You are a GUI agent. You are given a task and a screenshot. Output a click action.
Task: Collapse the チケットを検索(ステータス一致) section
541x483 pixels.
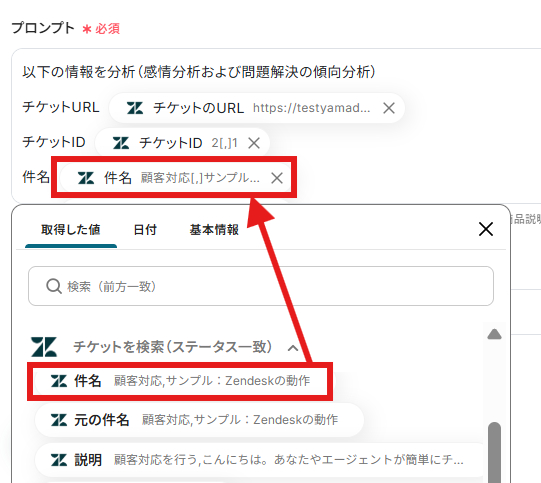[293, 348]
